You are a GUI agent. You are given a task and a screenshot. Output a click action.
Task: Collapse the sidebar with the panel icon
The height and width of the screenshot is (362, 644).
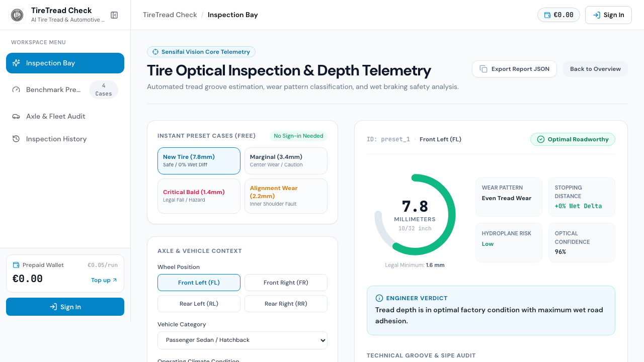(114, 15)
